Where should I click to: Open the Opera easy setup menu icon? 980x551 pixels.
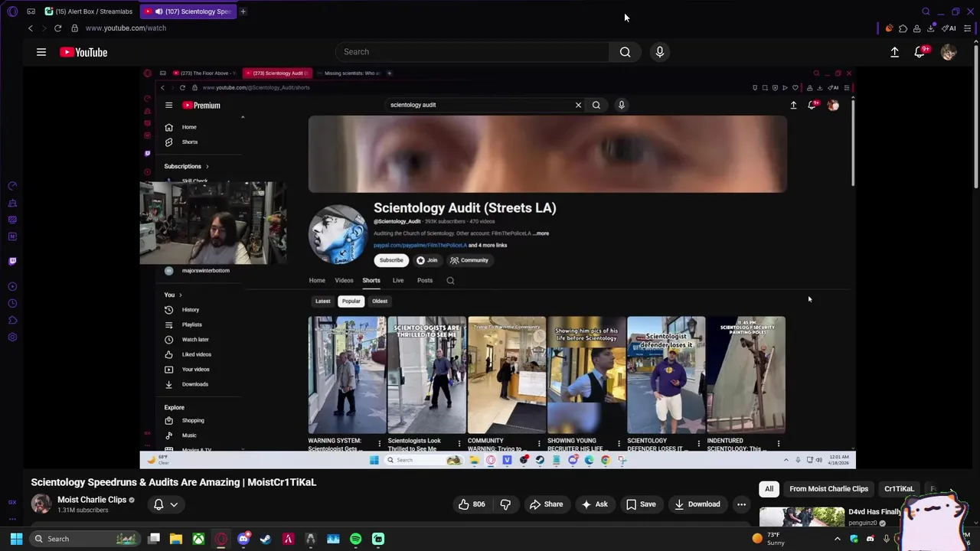(968, 28)
